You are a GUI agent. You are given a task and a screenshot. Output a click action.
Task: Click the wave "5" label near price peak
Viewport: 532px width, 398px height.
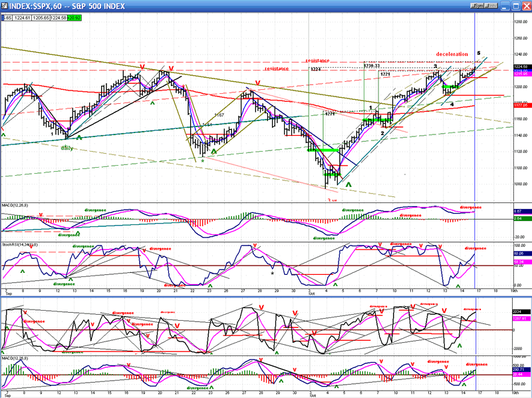click(478, 53)
